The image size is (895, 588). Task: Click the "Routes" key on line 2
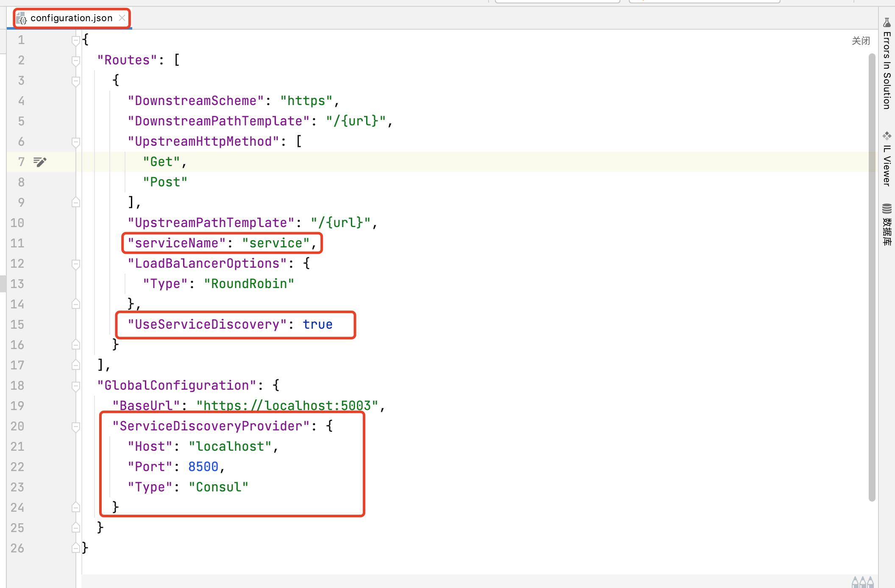coord(127,60)
